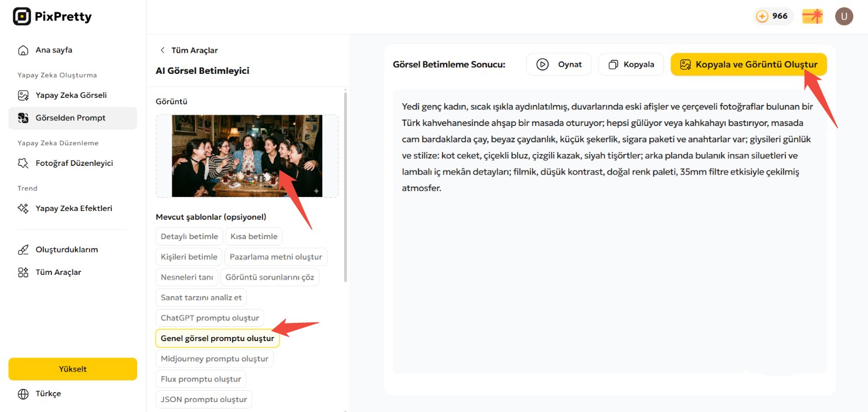Open the user profile avatar
This screenshot has height=412, width=868.
coord(844,16)
